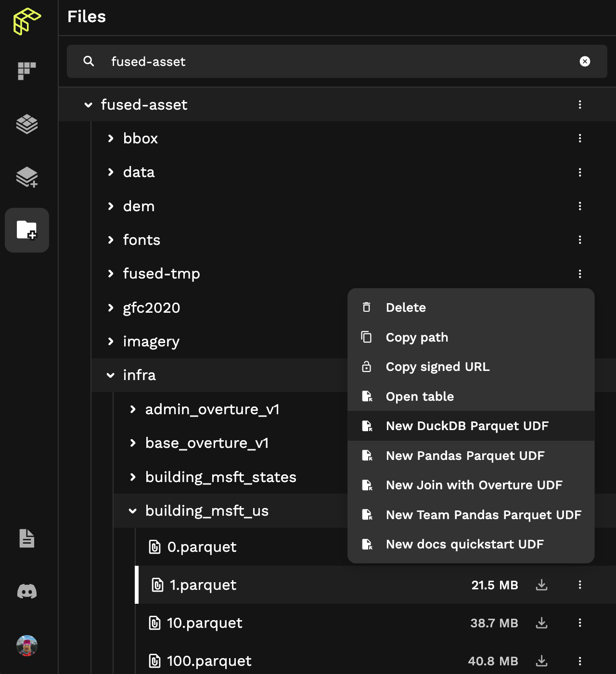Click the Fused logo in sidebar
Viewport: 616px width, 674px height.
[27, 22]
